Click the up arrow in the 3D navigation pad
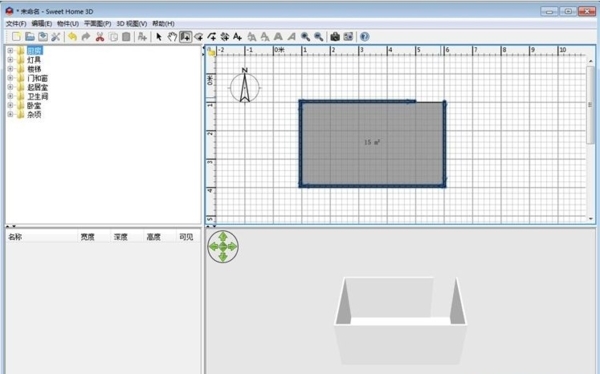The height and width of the screenshot is (374, 600). point(223,237)
